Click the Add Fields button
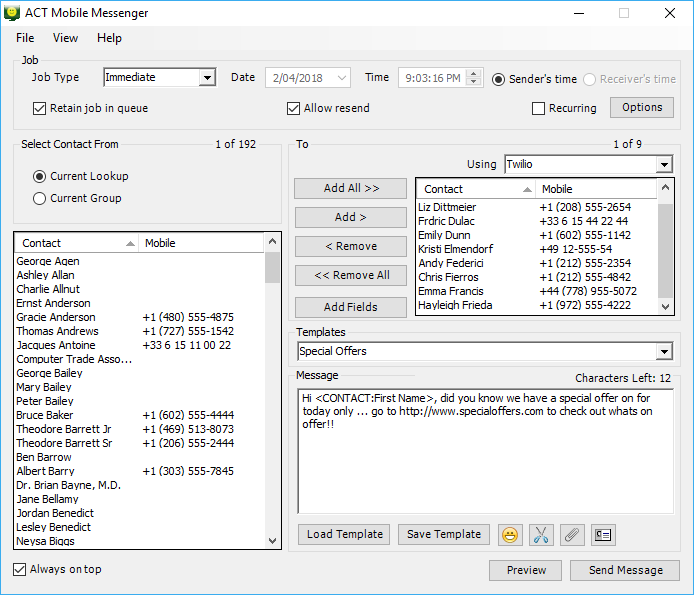This screenshot has height=595, width=694. (x=351, y=307)
